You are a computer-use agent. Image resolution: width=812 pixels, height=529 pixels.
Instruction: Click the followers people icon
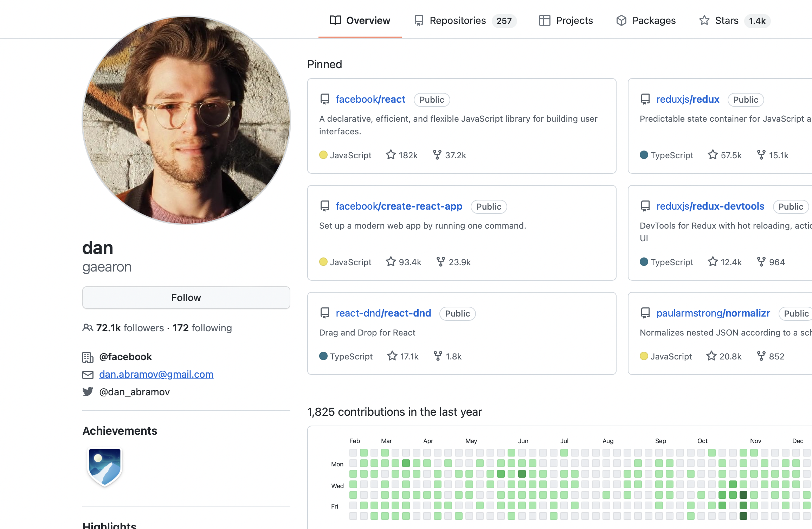point(88,328)
